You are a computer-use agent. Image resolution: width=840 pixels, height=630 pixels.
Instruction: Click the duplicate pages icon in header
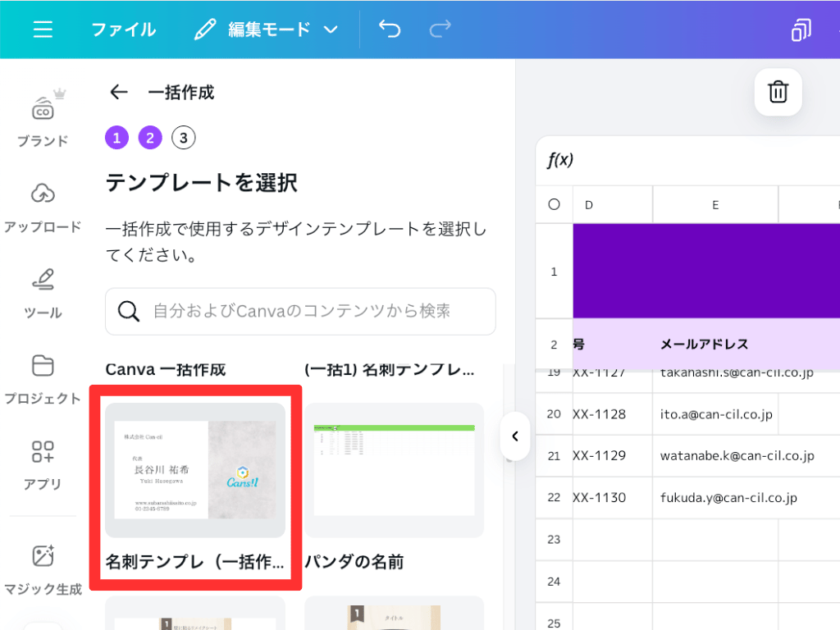[x=801, y=30]
